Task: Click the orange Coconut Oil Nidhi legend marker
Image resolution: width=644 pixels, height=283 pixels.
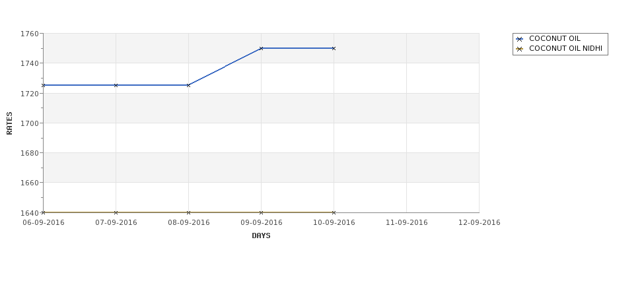Action: (x=519, y=49)
